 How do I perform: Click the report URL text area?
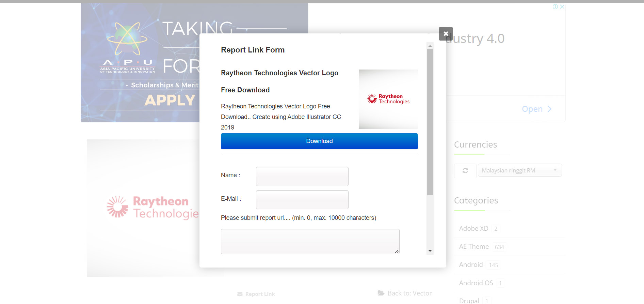pyautogui.click(x=310, y=241)
